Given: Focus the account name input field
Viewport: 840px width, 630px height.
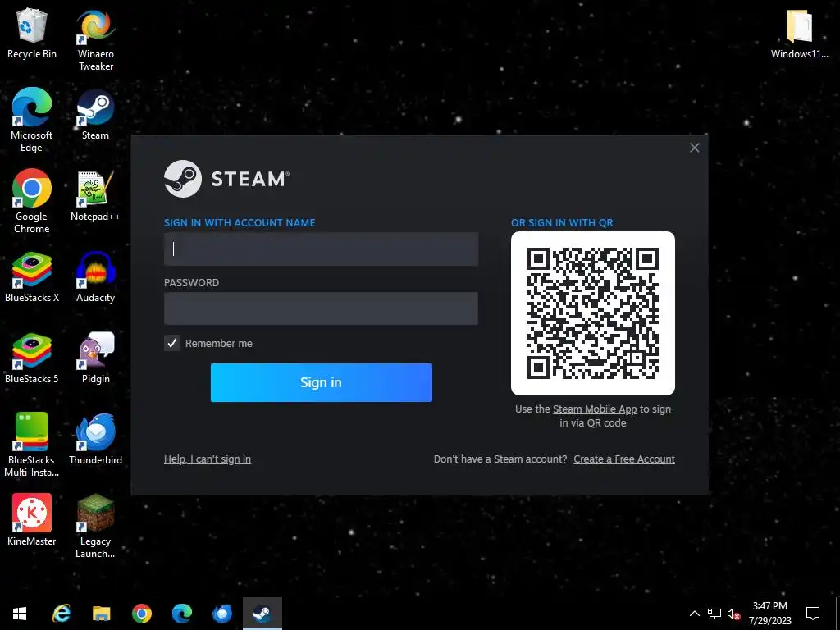Looking at the screenshot, I should click(321, 249).
